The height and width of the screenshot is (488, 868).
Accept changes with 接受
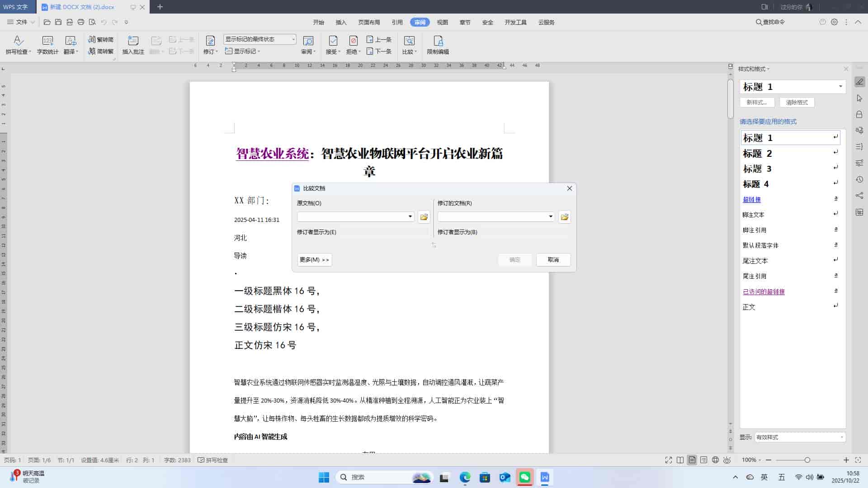pyautogui.click(x=333, y=45)
